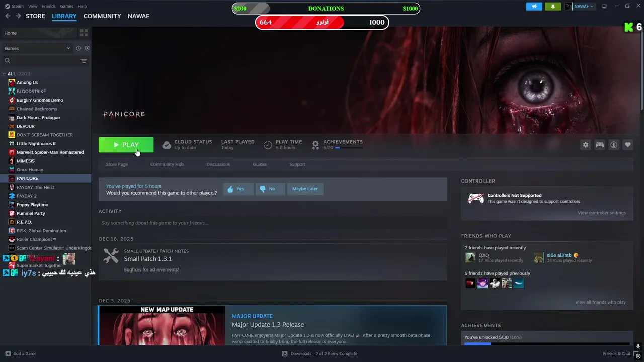Screen dimensions: 644x362
Task: Select PAYDAY 2 in the library list
Action: (27, 196)
